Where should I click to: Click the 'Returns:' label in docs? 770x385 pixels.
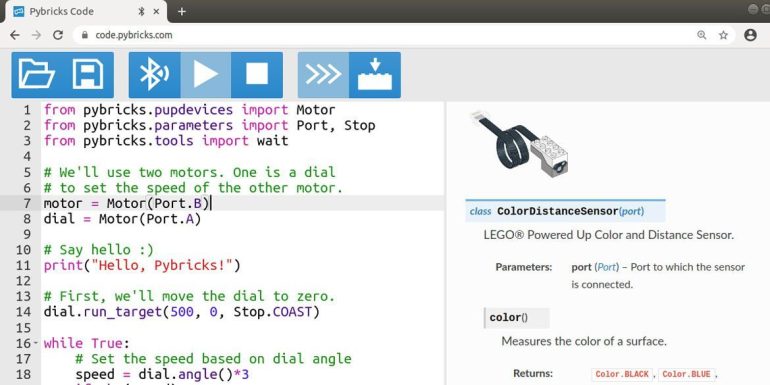[x=533, y=373]
